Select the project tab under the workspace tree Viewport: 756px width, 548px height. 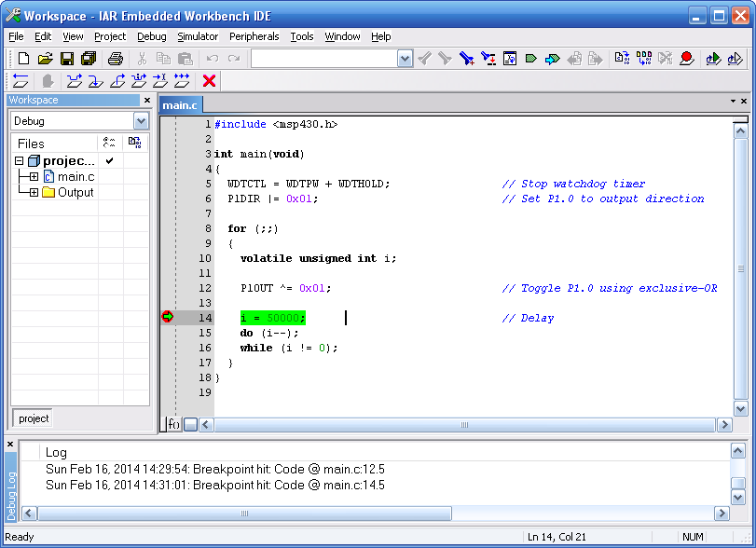pyautogui.click(x=34, y=418)
